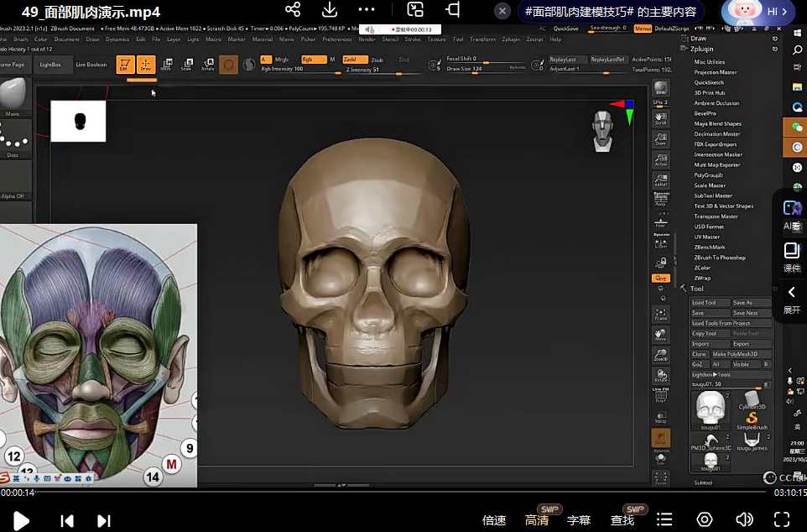Collapse the right sidebar with the chevron
Viewport: 807px width, 532px height.
click(792, 292)
